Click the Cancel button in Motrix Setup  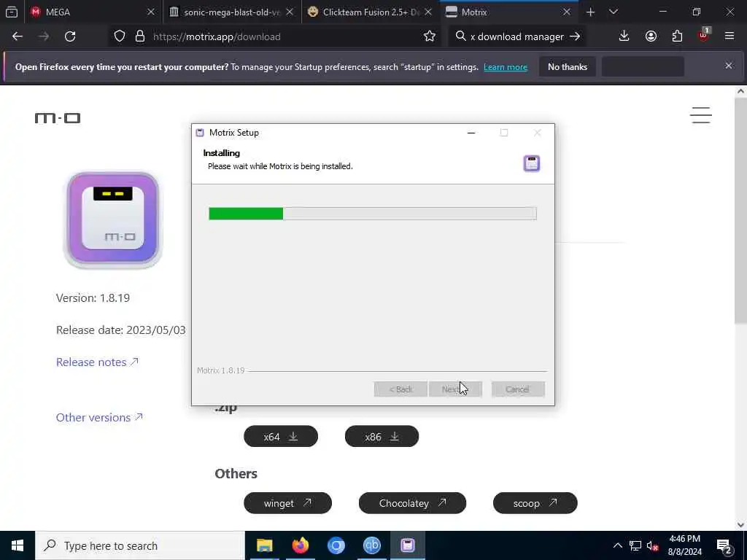[518, 389]
